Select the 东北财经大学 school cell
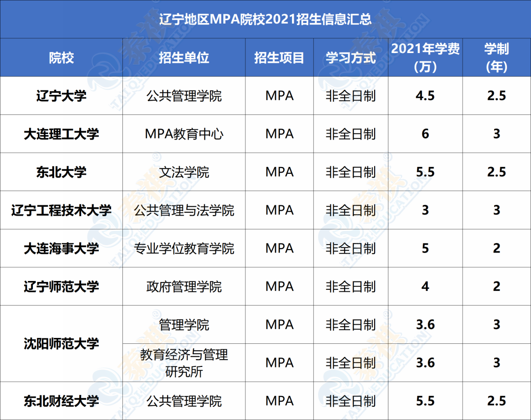531x420 pixels. tap(61, 401)
